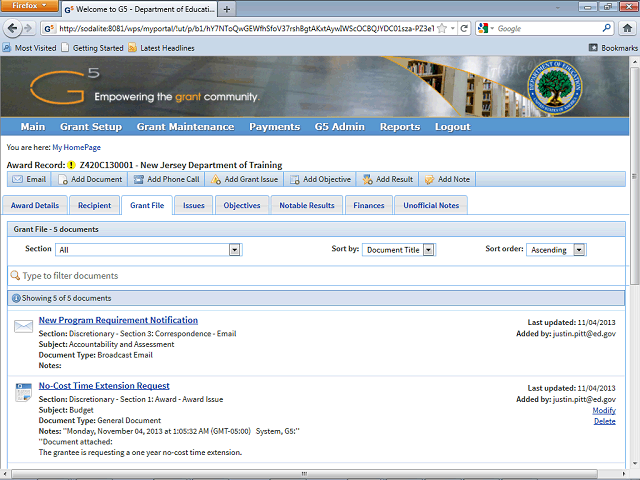Viewport: 640px width, 480px height.
Task: Click the bookmark star in address bar
Action: point(442,28)
